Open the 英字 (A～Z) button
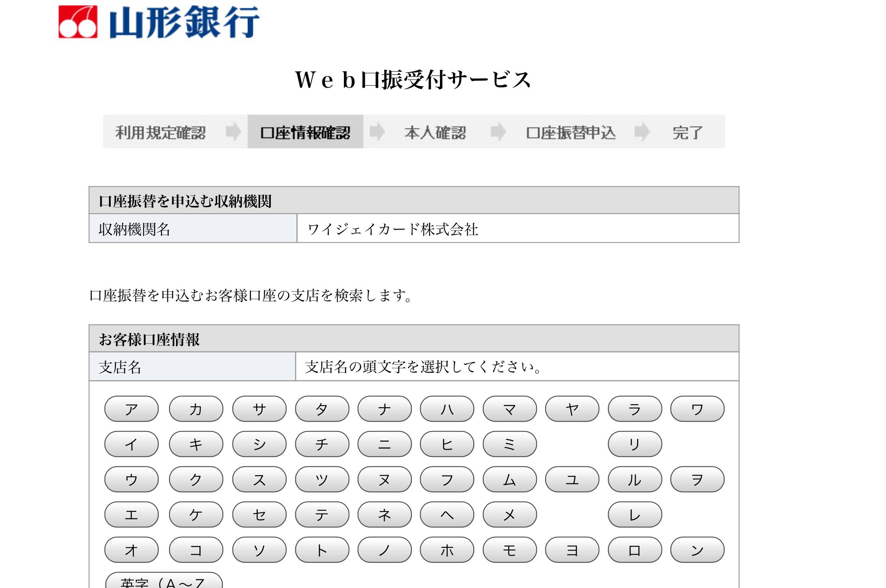Screen dimensions: 886x588 pyautogui.click(x=164, y=580)
